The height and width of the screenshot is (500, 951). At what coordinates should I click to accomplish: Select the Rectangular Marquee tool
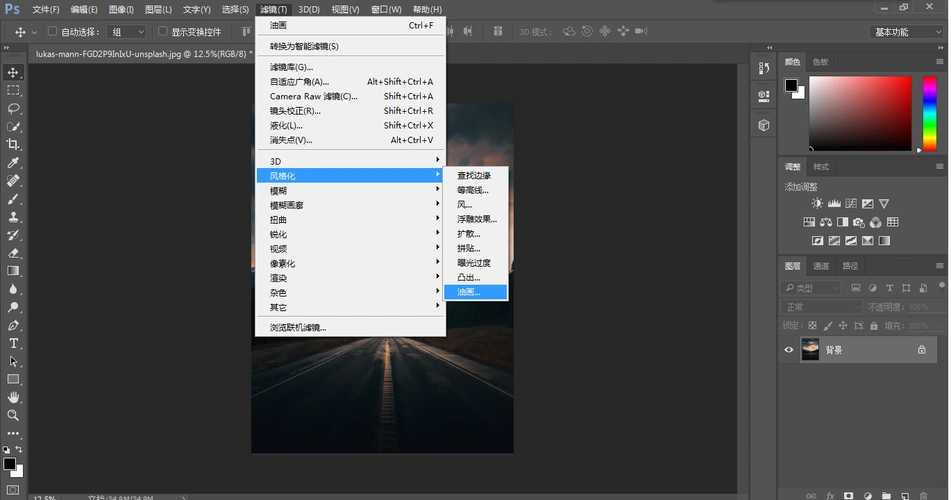pyautogui.click(x=13, y=90)
